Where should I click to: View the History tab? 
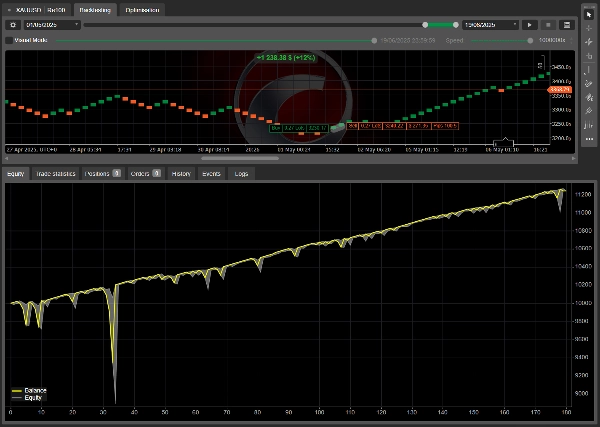(181, 173)
